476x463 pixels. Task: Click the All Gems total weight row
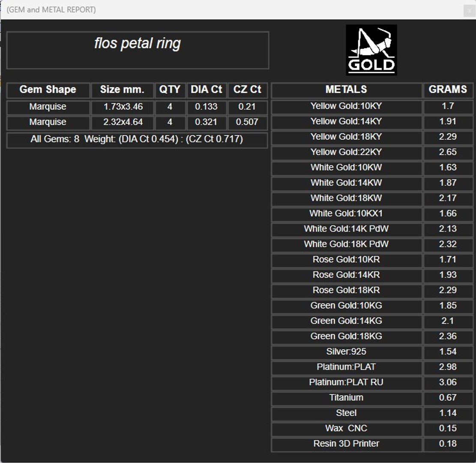pyautogui.click(x=137, y=140)
